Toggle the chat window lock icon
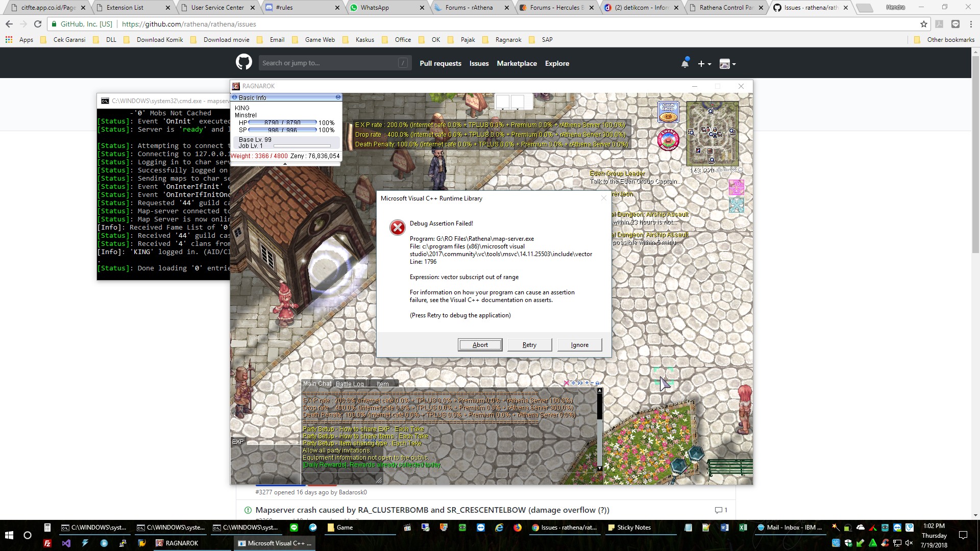Screen dimensions: 980x551 click(598, 383)
